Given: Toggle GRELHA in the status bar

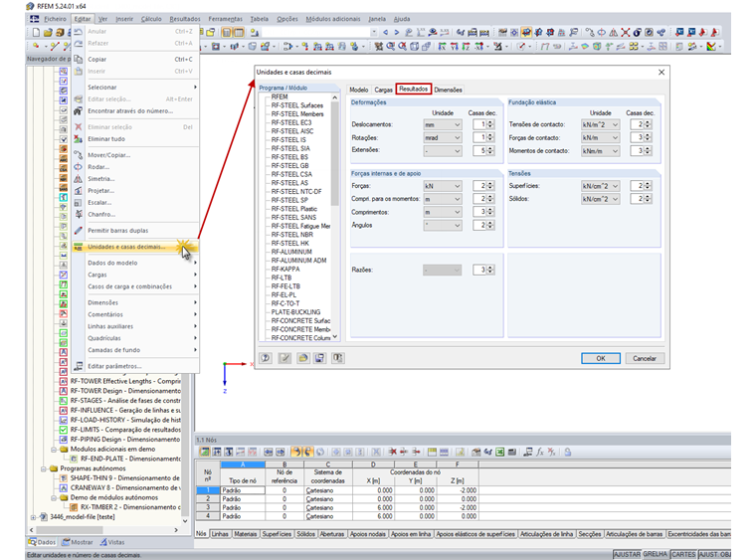Looking at the screenshot, I should pos(656,554).
